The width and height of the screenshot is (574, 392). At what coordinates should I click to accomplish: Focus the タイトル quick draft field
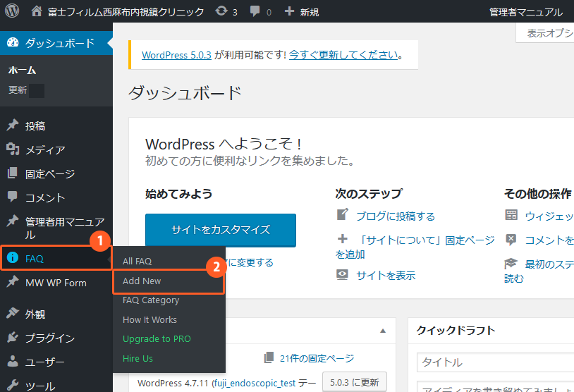pyautogui.click(x=495, y=362)
